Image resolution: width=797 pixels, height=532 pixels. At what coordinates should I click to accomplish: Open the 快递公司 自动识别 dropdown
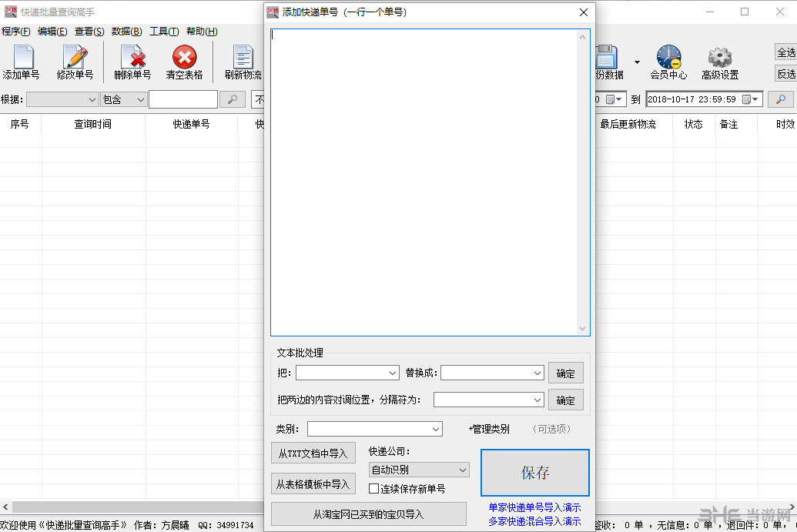419,470
